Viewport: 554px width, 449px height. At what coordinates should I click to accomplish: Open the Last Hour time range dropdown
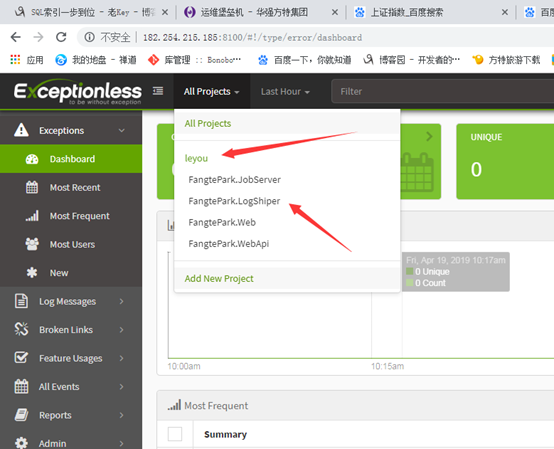point(285,91)
